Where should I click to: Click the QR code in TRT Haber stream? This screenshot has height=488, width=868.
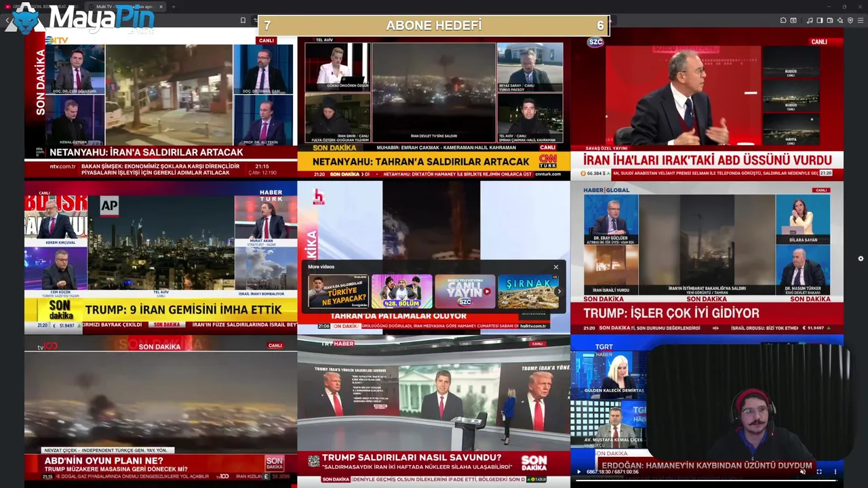(313, 461)
